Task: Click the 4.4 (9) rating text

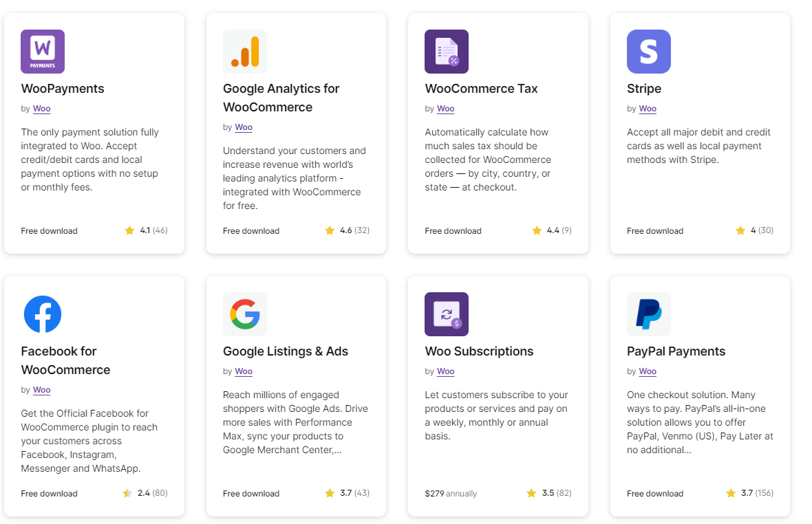Action: [x=559, y=230]
